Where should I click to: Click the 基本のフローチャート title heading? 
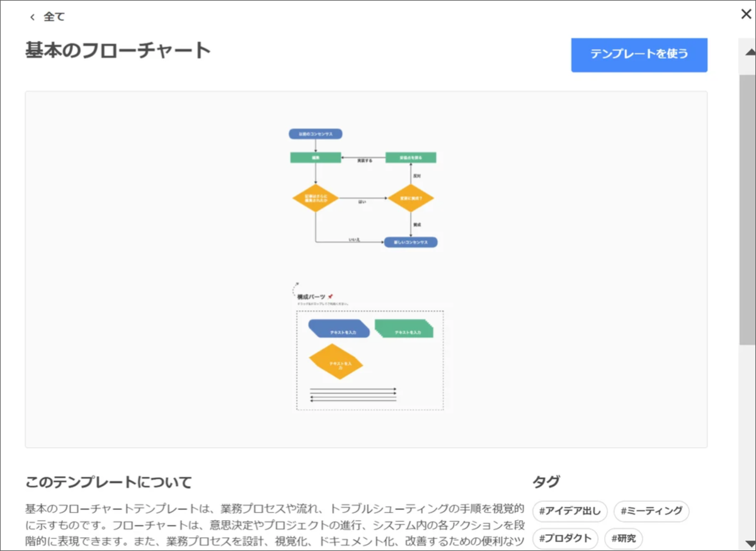click(x=118, y=50)
